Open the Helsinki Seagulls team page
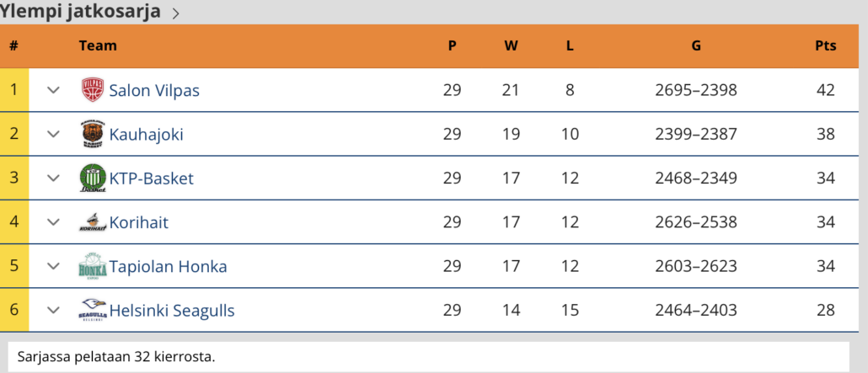The image size is (868, 373). (172, 311)
